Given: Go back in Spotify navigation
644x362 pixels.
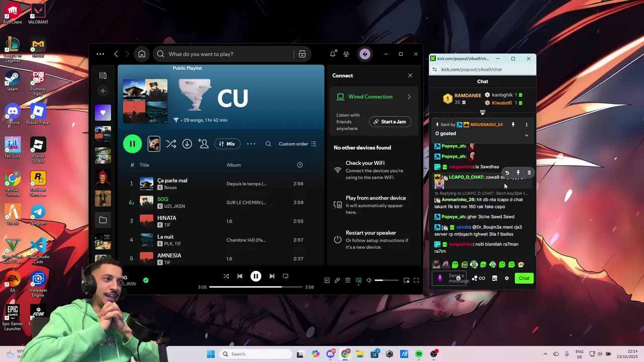Looking at the screenshot, I should [x=116, y=54].
